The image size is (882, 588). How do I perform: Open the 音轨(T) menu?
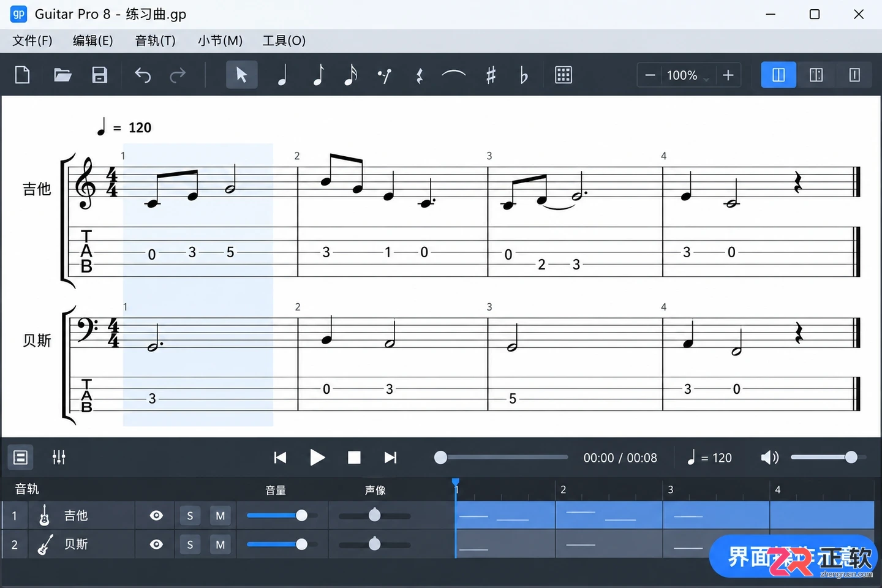tap(156, 40)
